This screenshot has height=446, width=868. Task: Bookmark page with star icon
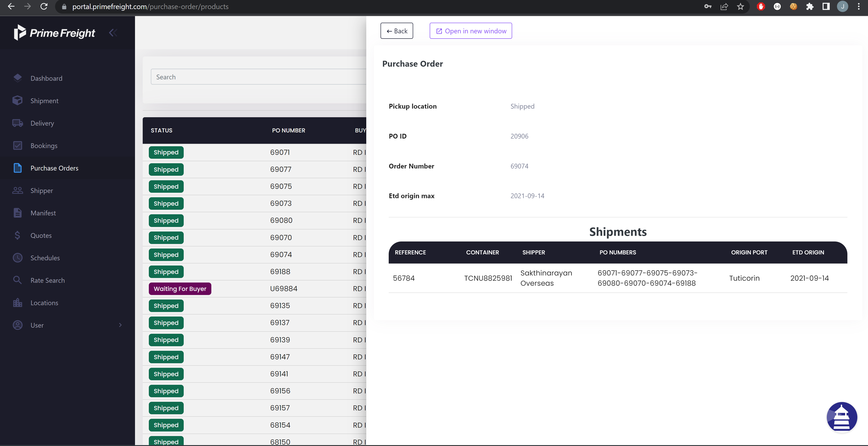point(740,6)
